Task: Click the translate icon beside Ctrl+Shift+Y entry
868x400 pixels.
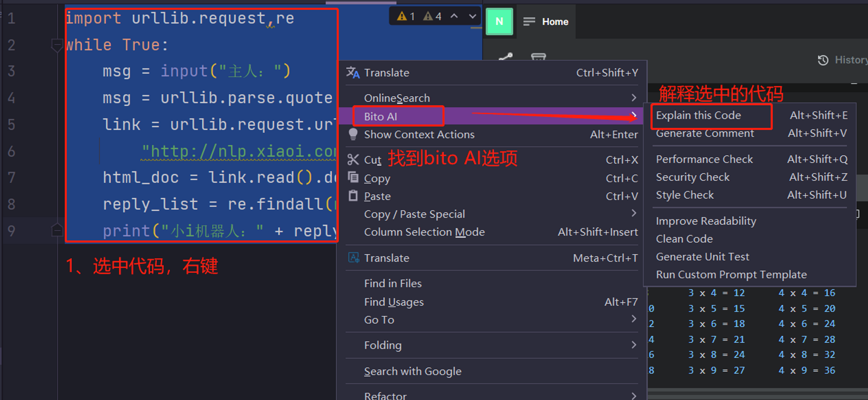Action: pos(353,72)
